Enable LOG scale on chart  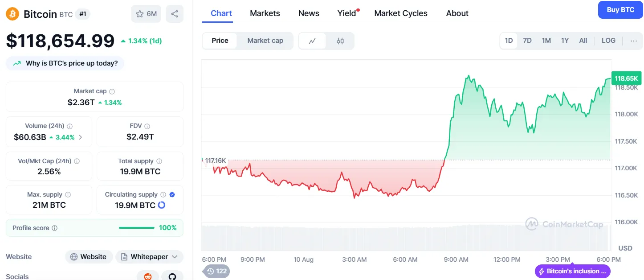(x=608, y=41)
